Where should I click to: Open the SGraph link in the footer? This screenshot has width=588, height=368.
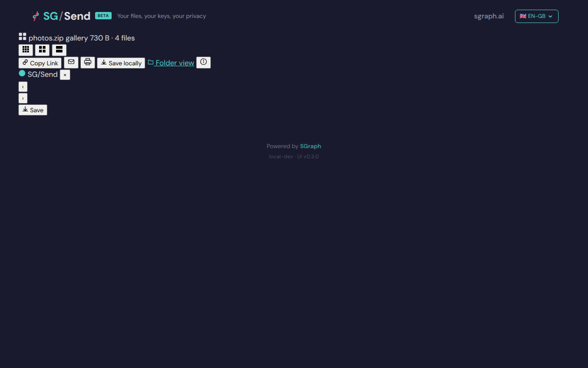tap(311, 146)
